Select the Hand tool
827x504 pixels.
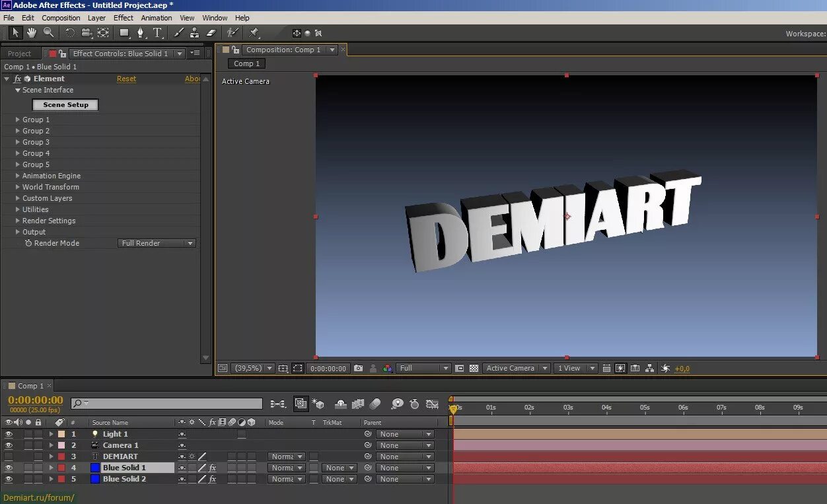tap(32, 32)
